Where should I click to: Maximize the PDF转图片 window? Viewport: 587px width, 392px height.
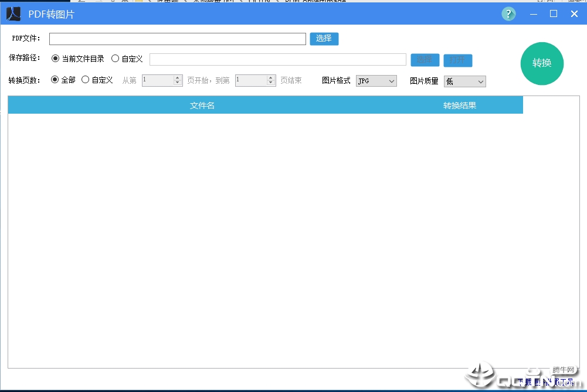click(554, 14)
